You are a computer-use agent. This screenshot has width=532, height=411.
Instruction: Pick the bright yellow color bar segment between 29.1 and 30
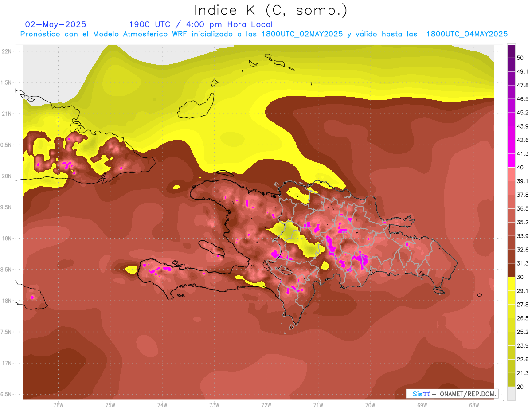click(x=511, y=283)
